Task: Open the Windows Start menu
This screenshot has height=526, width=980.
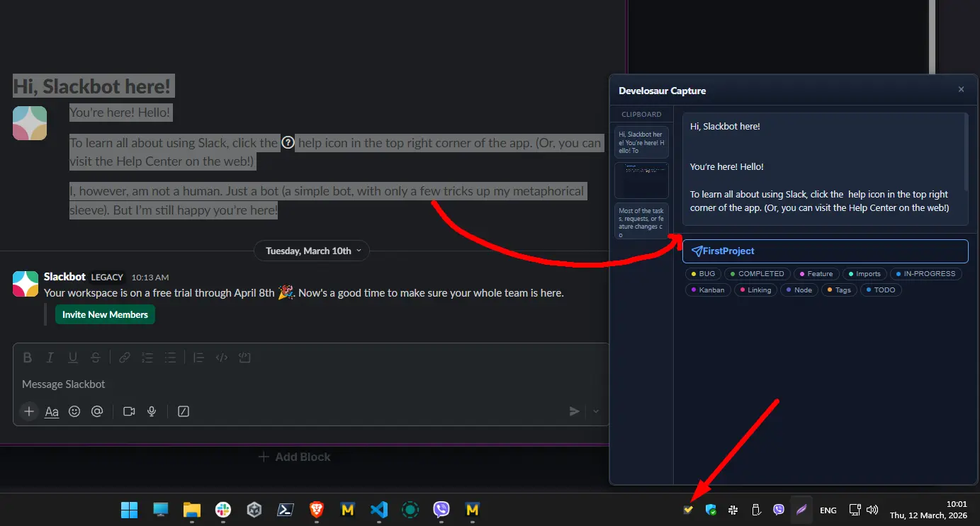Action: (130, 510)
